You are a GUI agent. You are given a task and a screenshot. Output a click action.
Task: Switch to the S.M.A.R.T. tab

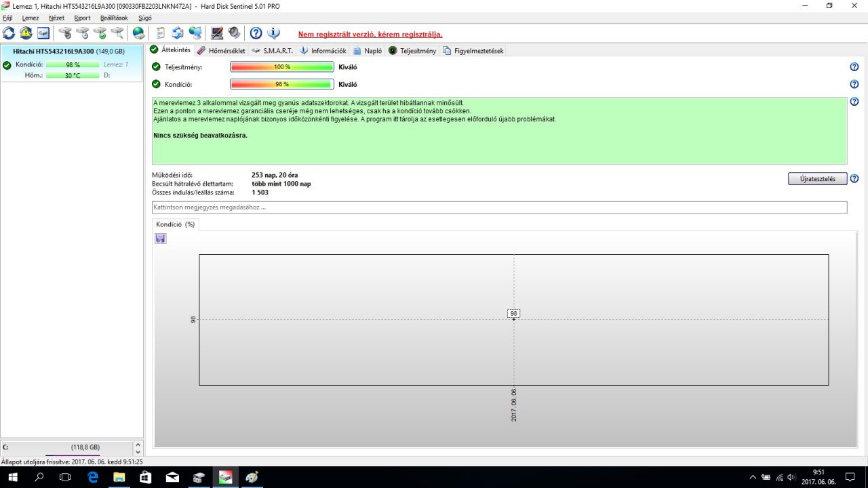(272, 51)
